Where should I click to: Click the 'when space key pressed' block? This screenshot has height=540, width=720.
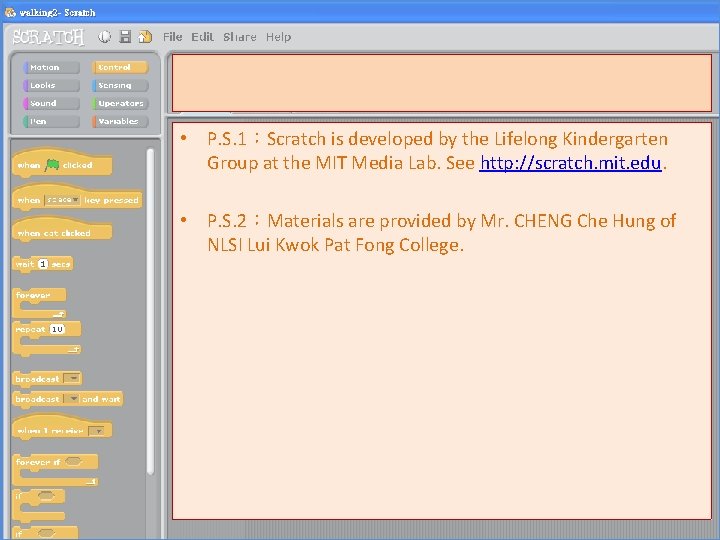coord(77,197)
